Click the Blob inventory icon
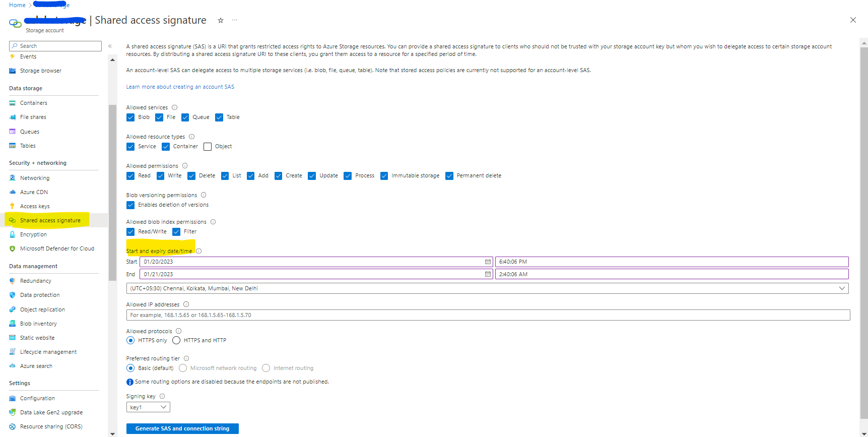868x437 pixels. point(13,324)
